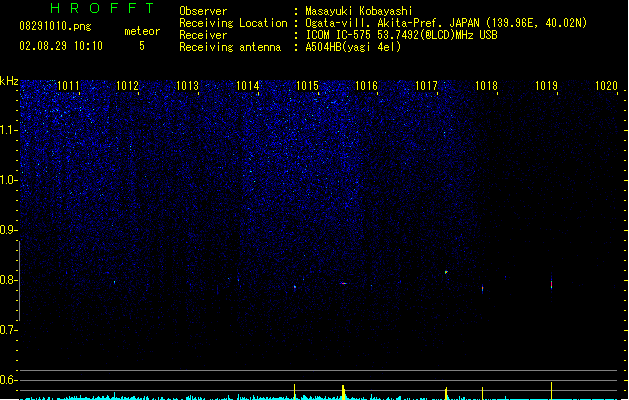Click the ICOM IC-575 receiver details

pos(402,35)
